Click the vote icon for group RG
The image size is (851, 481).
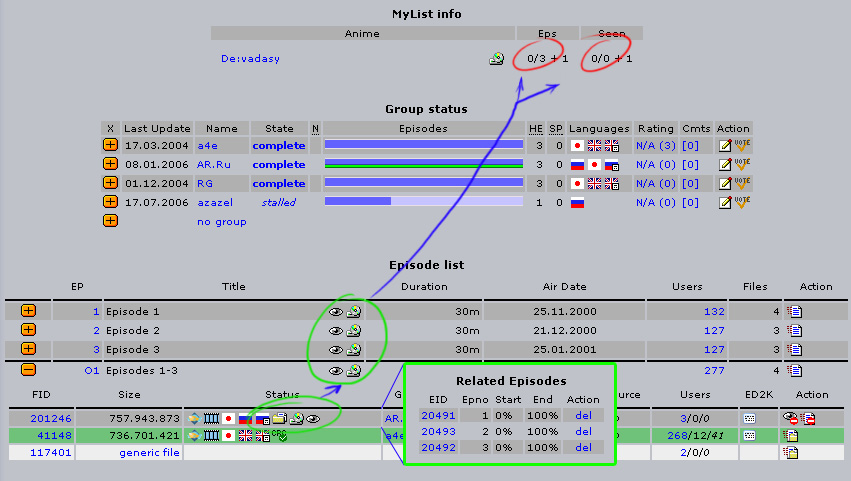coord(742,183)
